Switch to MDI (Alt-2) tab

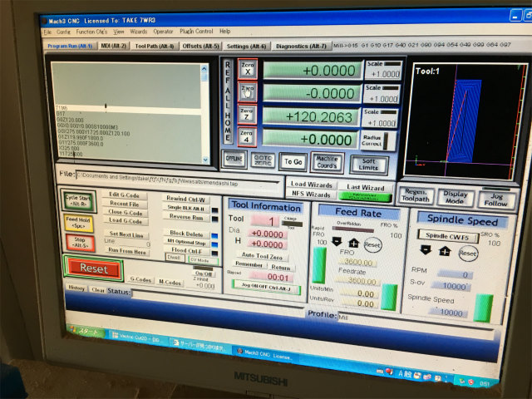[114, 46]
